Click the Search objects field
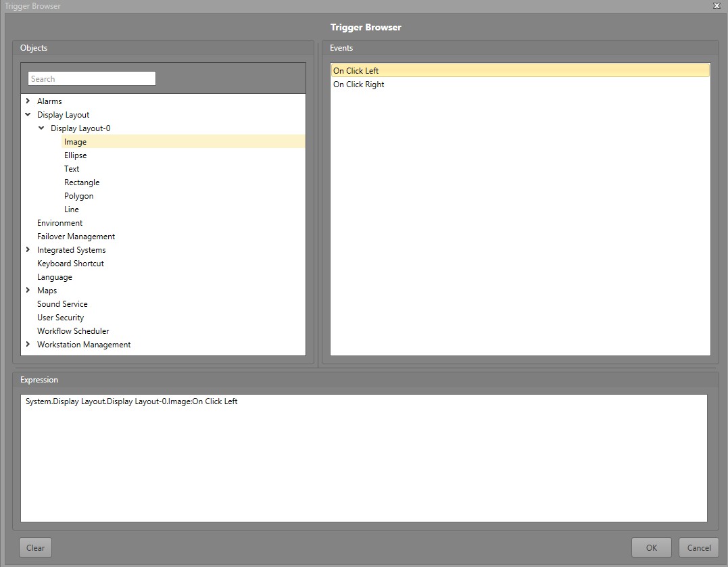The width and height of the screenshot is (728, 567). point(91,79)
